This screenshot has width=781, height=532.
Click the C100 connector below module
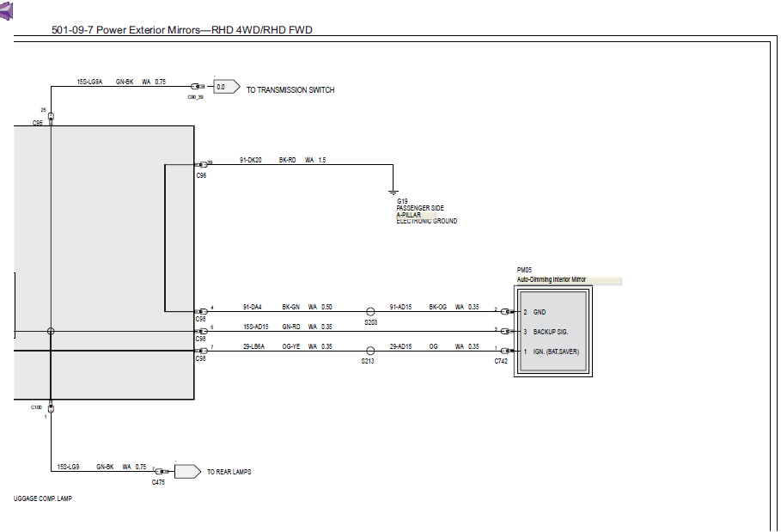click(51, 407)
